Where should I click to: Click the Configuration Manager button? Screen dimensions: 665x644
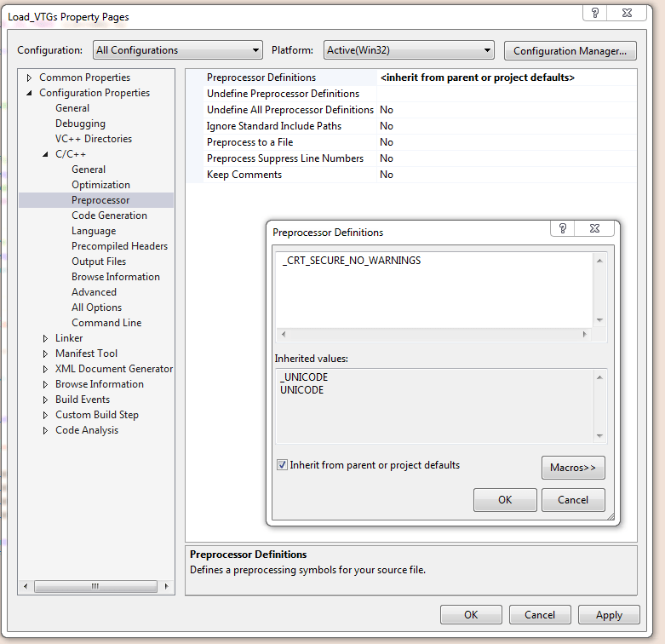570,51
